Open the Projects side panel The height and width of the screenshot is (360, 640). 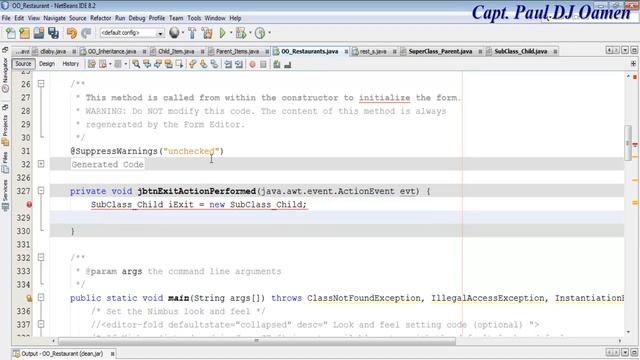point(5,130)
